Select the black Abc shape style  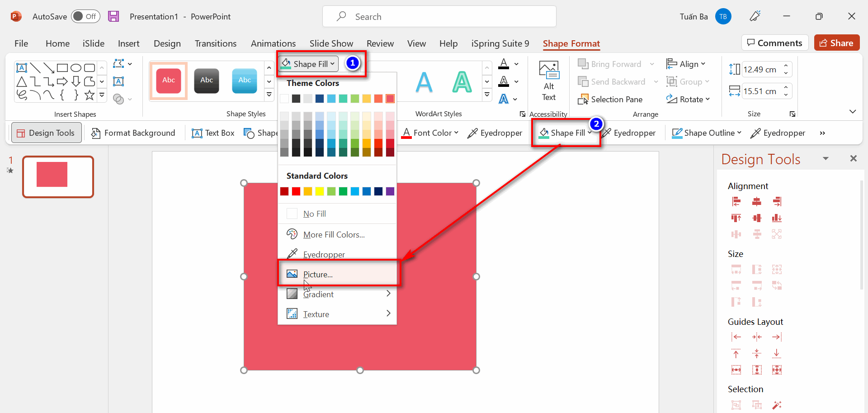point(207,81)
